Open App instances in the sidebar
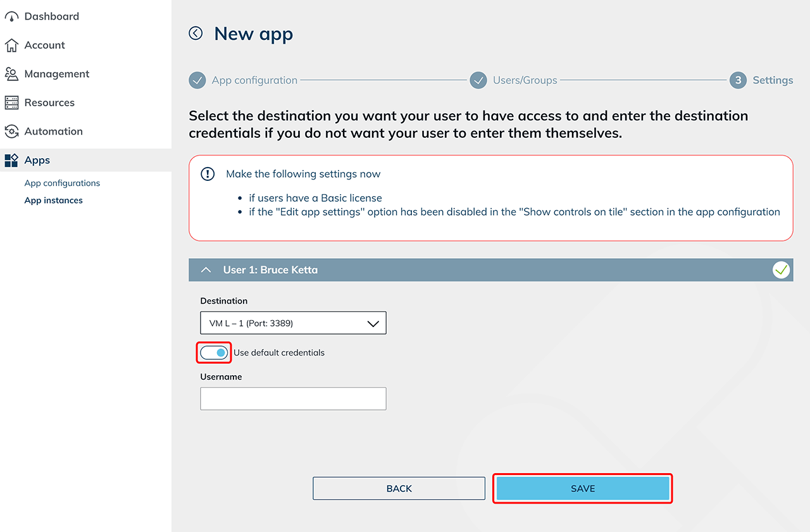This screenshot has width=810, height=532. tap(53, 201)
